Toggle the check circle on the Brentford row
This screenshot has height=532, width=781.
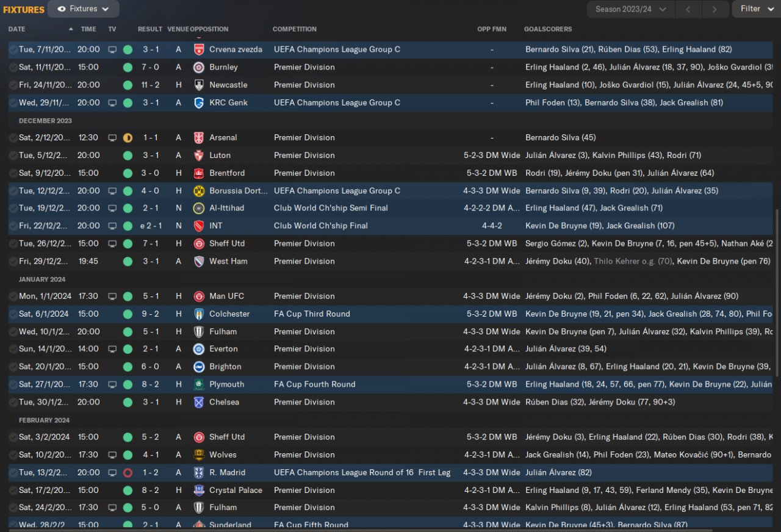tap(13, 173)
